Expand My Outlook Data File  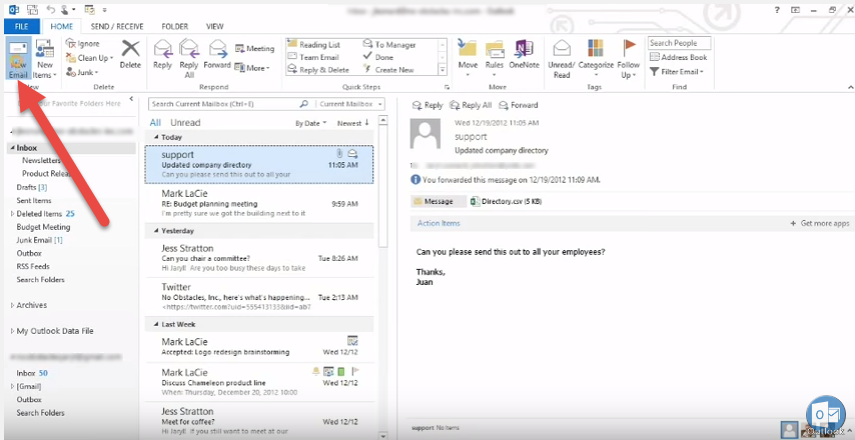(x=13, y=331)
